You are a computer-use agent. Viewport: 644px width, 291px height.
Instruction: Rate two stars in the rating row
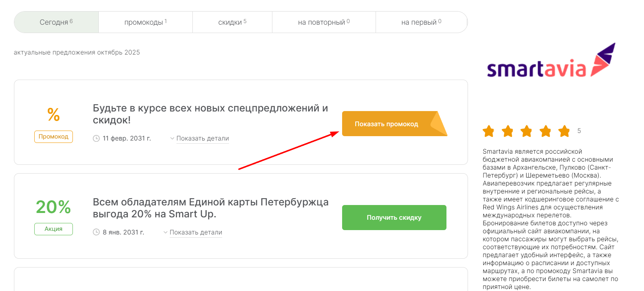(x=507, y=131)
